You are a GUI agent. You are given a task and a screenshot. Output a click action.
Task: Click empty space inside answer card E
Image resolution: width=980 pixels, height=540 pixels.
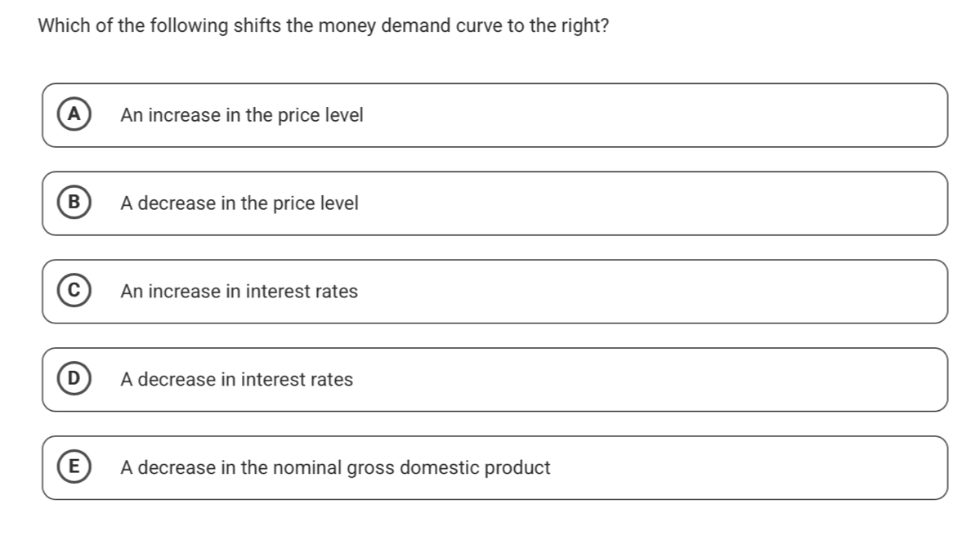pyautogui.click(x=736, y=468)
